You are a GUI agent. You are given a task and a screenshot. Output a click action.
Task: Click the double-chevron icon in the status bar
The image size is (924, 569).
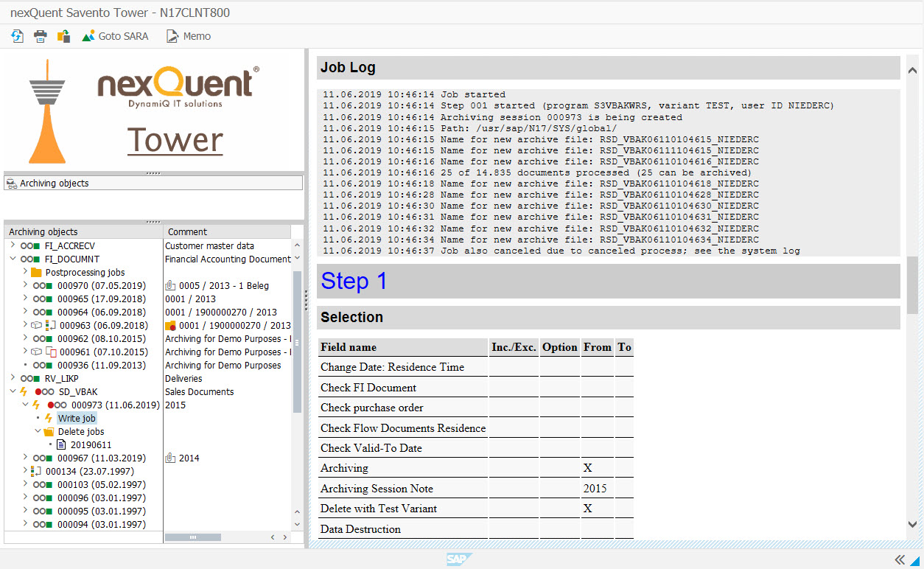tap(899, 559)
